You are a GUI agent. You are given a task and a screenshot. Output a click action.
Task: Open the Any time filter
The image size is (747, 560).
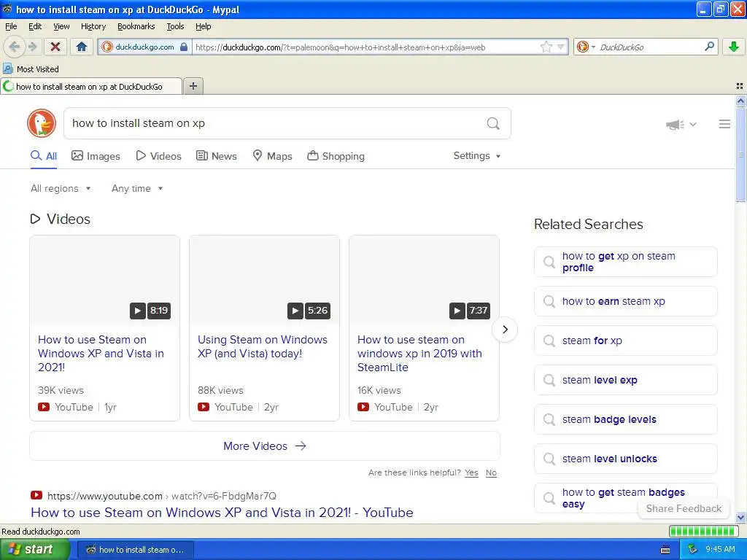pos(137,189)
